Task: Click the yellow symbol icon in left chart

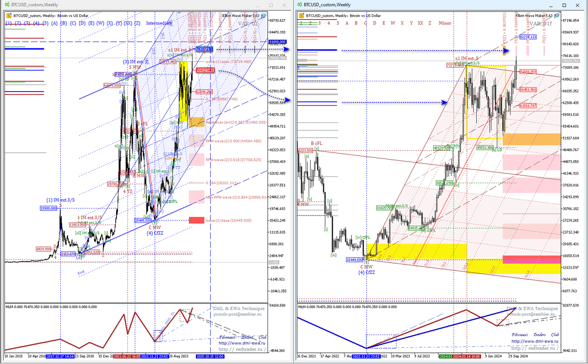Action: 8,15
